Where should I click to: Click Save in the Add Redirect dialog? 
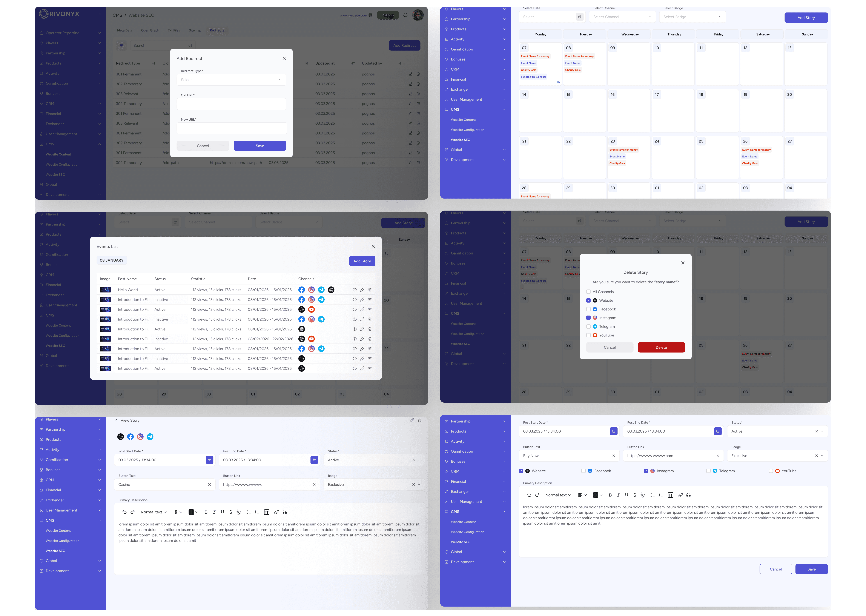point(260,146)
